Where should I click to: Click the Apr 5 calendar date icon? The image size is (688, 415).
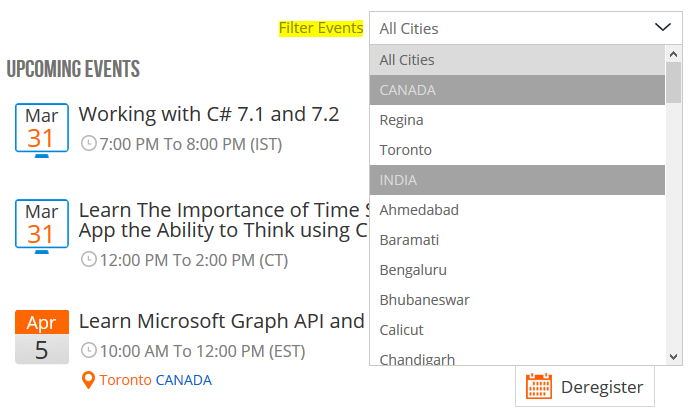coord(42,337)
